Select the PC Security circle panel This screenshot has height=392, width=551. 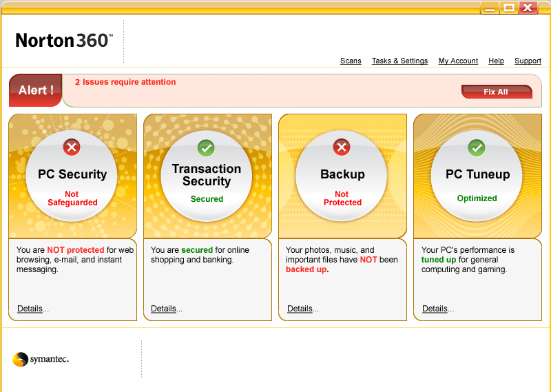(x=72, y=176)
